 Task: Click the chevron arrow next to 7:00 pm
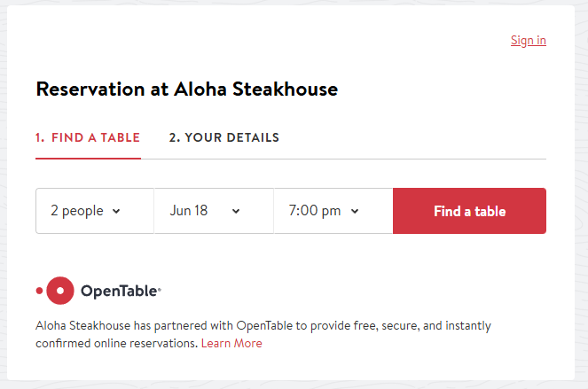(355, 211)
